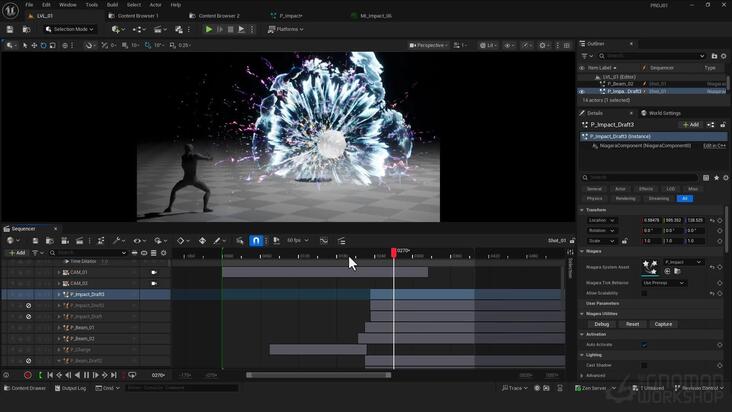Pause sequencer playback
Screen dimensions: 732x412
click(x=86, y=375)
